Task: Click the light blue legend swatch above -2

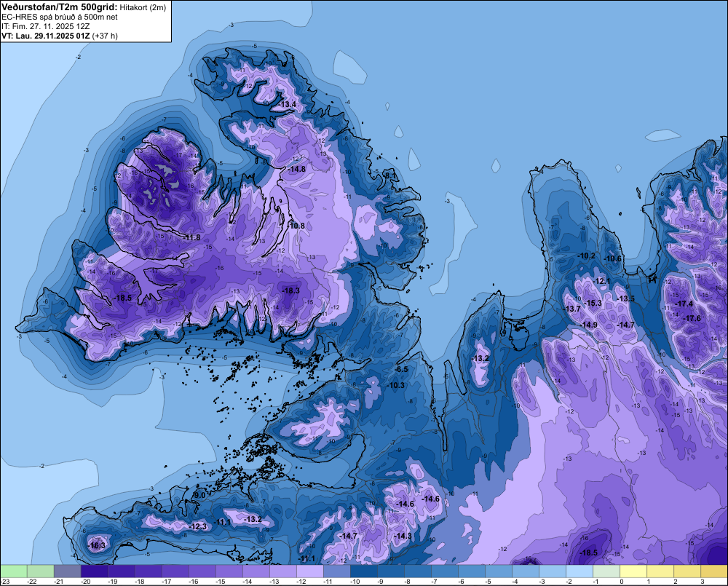Action: 579,571
